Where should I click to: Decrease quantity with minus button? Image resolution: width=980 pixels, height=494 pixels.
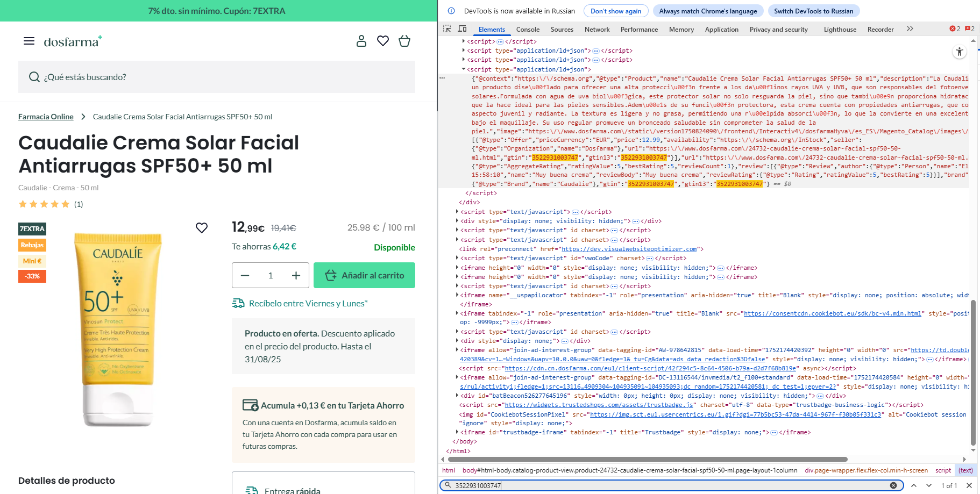pos(245,275)
